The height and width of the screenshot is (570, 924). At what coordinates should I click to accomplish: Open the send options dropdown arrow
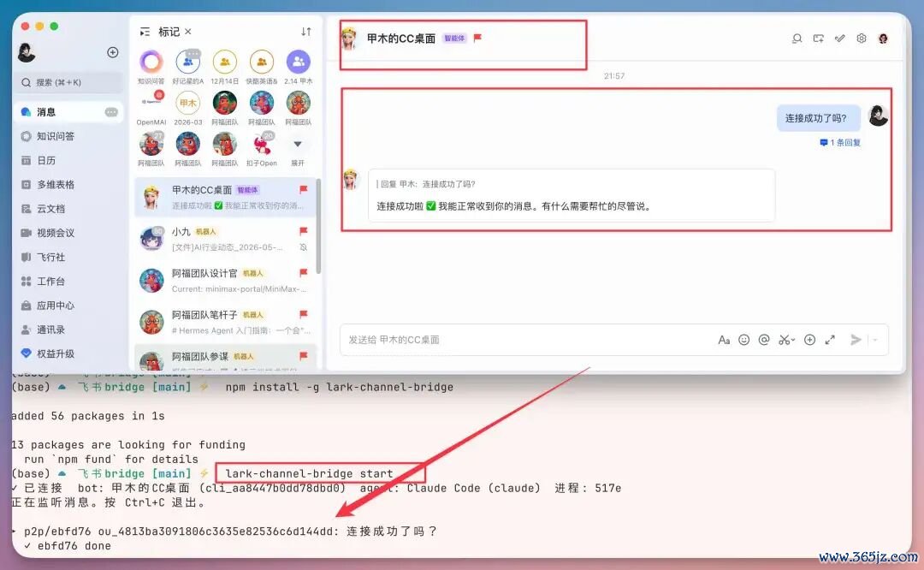point(876,340)
